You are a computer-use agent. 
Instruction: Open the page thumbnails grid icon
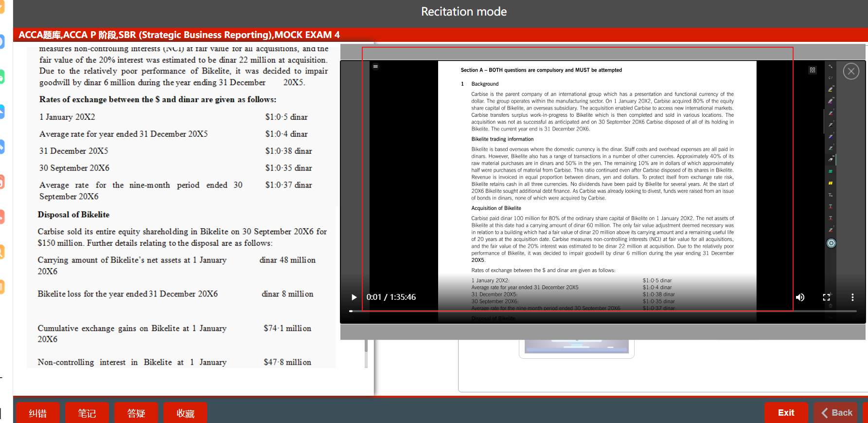813,70
